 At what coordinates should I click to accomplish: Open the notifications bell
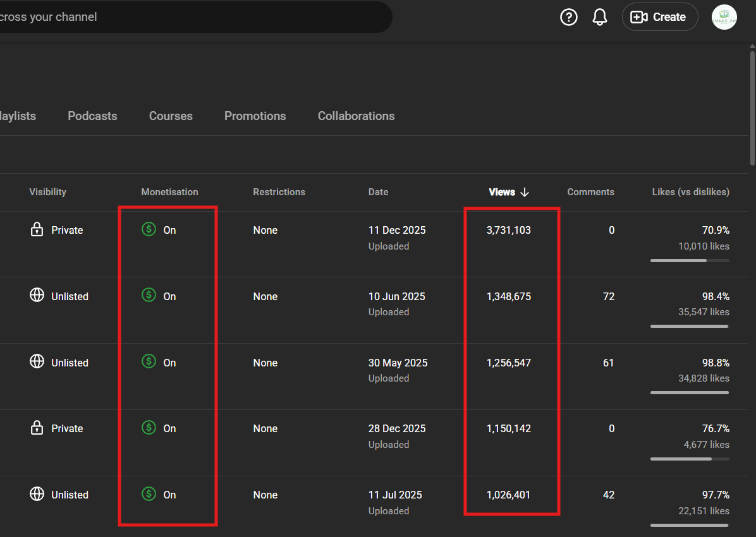coord(600,17)
